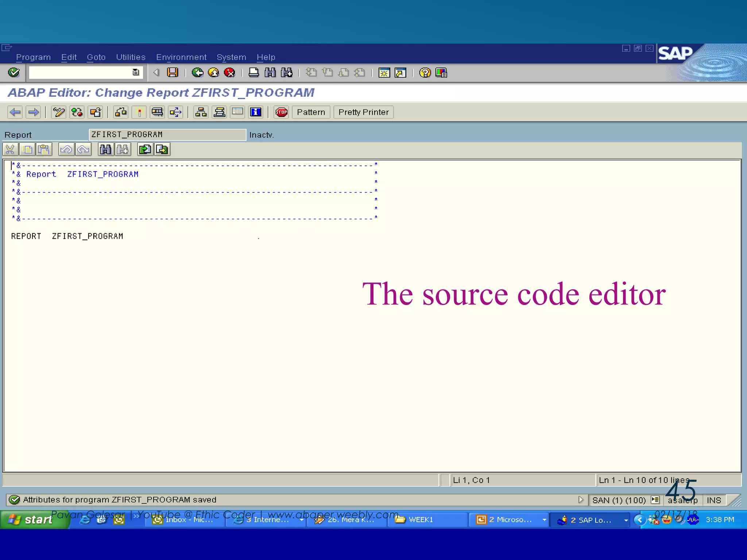Save the program with floppy disk icon
Screen dimensions: 747x560
tap(173, 73)
